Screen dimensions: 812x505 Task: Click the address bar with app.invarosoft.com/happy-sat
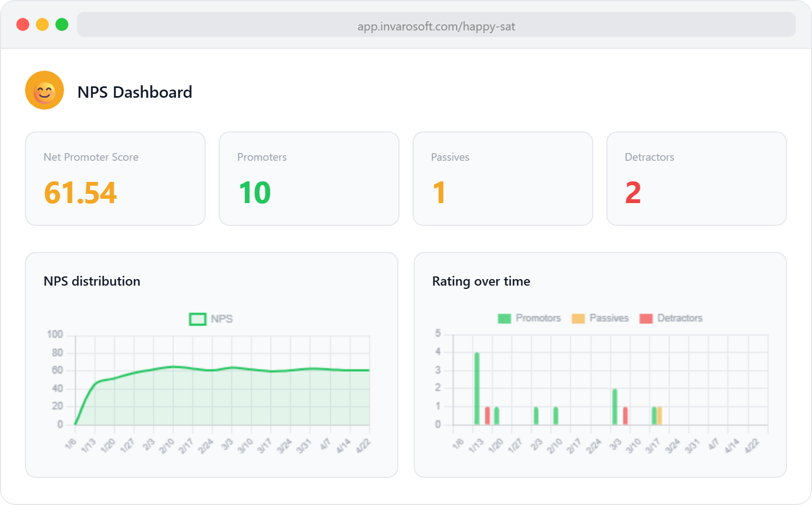tap(436, 25)
